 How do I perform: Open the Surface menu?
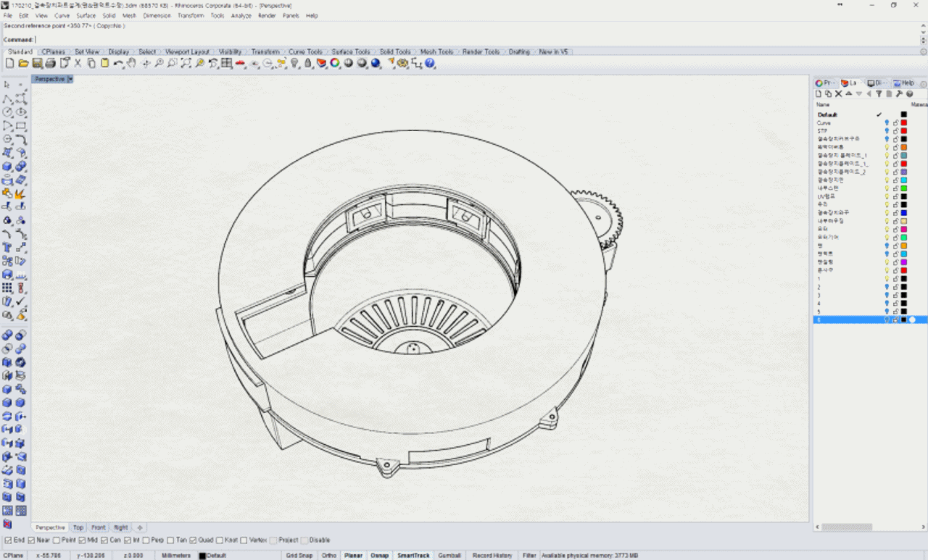tap(86, 15)
